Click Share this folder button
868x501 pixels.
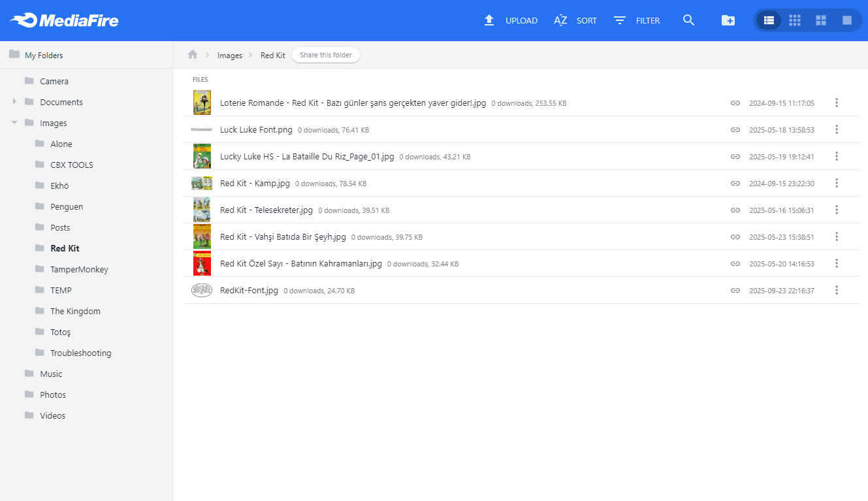click(x=326, y=55)
